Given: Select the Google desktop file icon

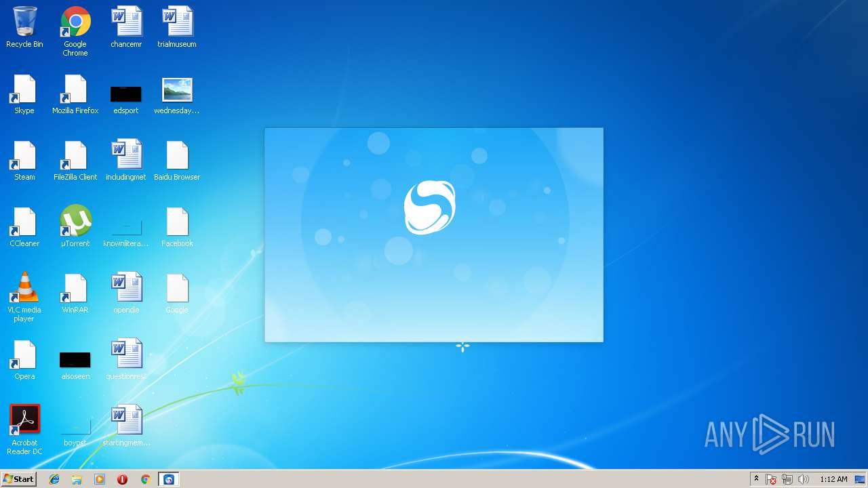Looking at the screenshot, I should 177,293.
